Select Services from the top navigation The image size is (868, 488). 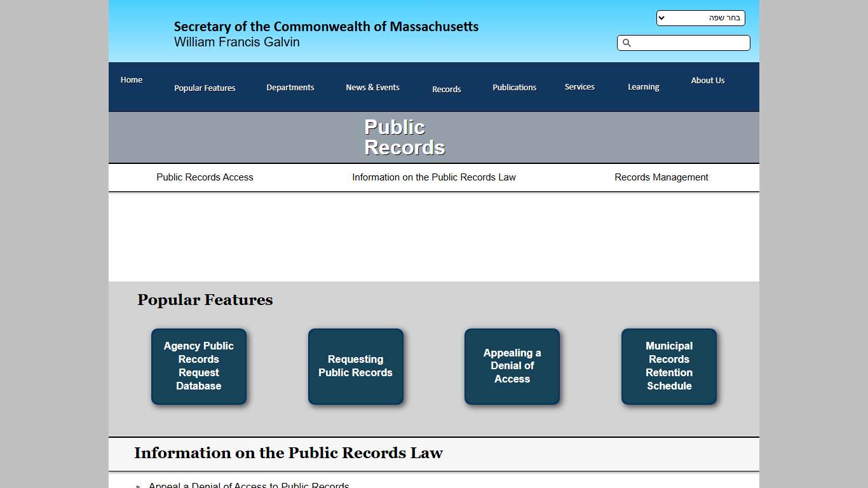[x=579, y=86]
